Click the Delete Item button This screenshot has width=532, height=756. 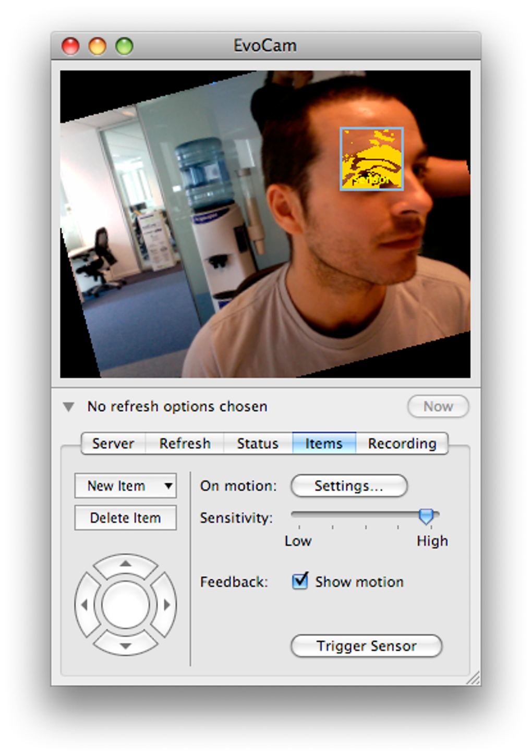125,518
